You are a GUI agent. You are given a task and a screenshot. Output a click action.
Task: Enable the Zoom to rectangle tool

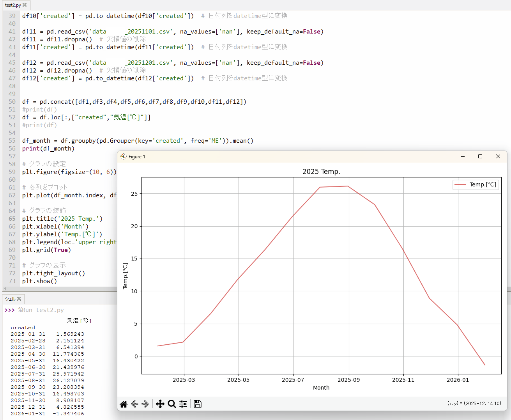(172, 404)
